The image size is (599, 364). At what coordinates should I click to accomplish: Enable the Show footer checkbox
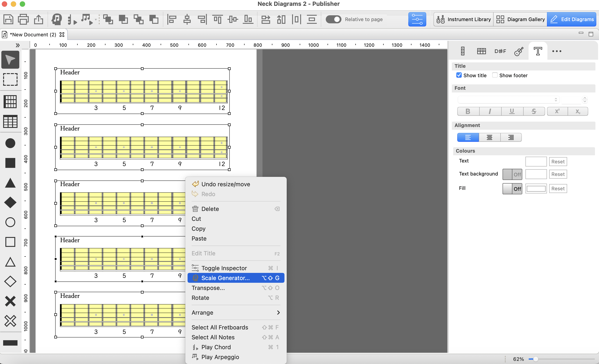click(x=494, y=75)
